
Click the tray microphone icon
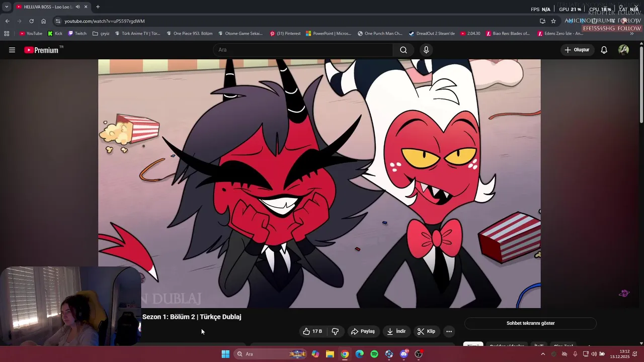point(575,354)
